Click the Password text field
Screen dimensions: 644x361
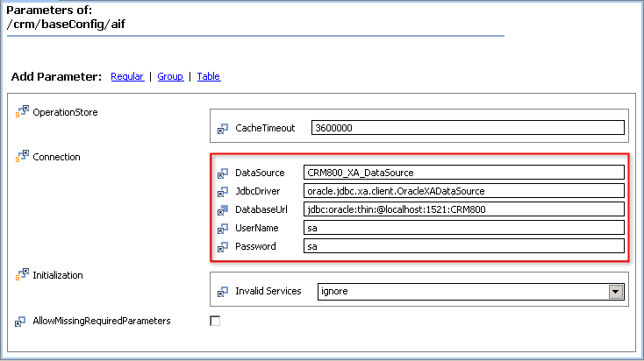(x=463, y=247)
